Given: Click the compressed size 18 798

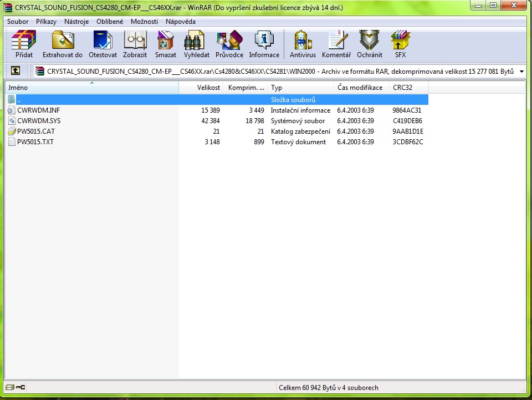Looking at the screenshot, I should coord(254,120).
